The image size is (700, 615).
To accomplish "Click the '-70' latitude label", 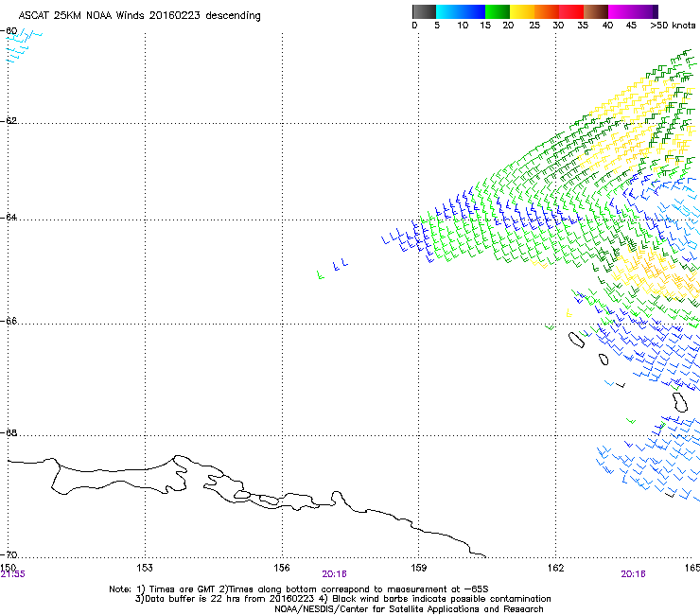I will [x=9, y=554].
